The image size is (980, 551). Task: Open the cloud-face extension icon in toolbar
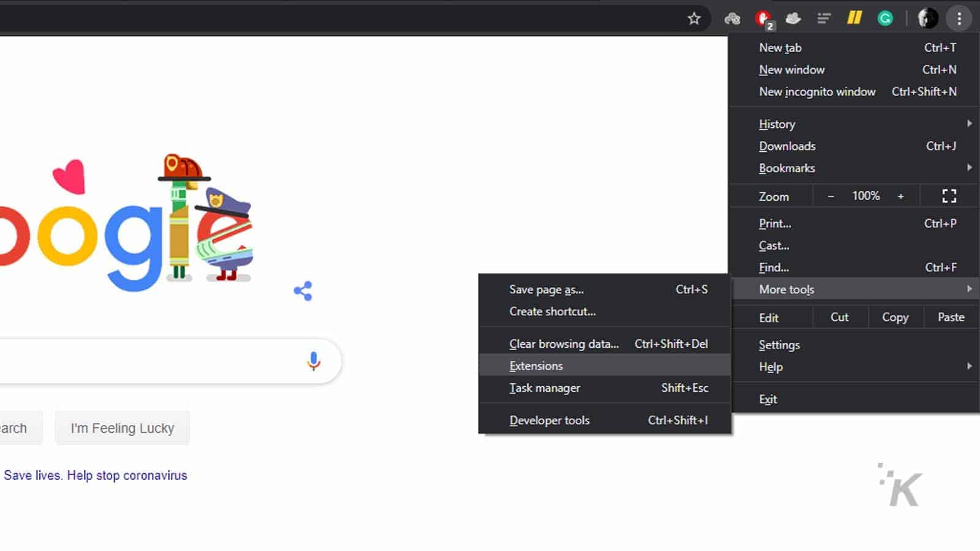732,18
